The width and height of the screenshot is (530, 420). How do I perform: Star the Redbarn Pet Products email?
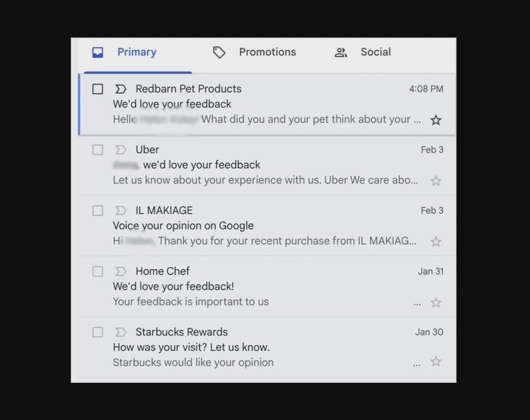pyautogui.click(x=436, y=121)
